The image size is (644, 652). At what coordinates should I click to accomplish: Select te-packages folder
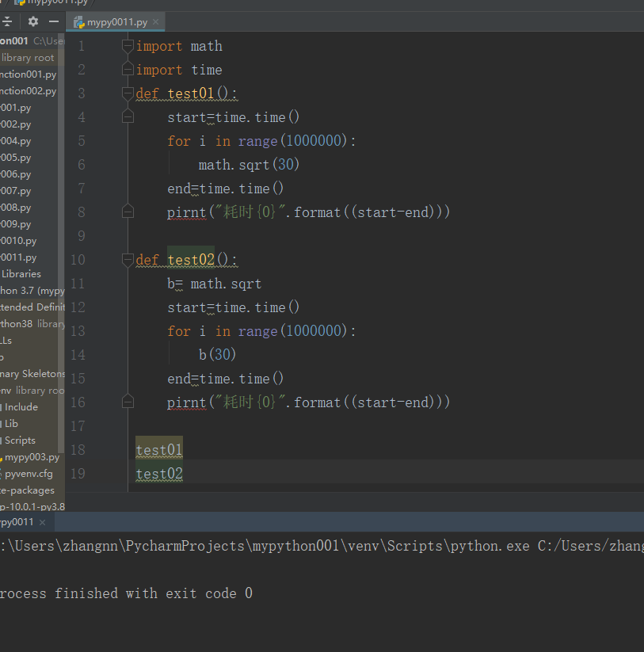point(28,490)
